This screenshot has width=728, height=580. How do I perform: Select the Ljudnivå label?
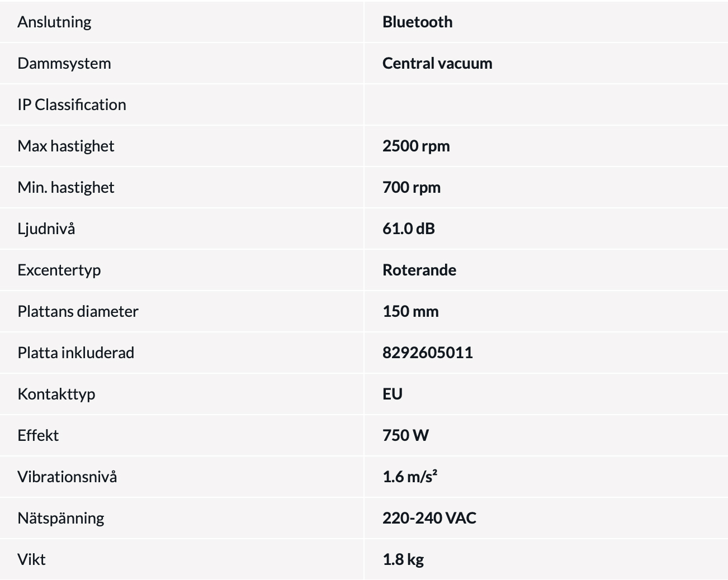(x=46, y=229)
